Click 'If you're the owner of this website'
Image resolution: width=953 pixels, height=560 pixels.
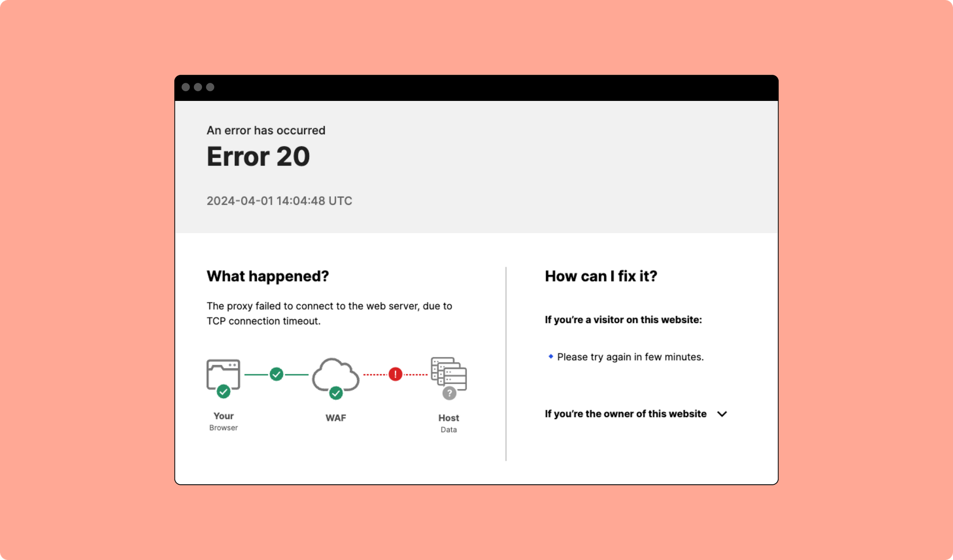625,414
